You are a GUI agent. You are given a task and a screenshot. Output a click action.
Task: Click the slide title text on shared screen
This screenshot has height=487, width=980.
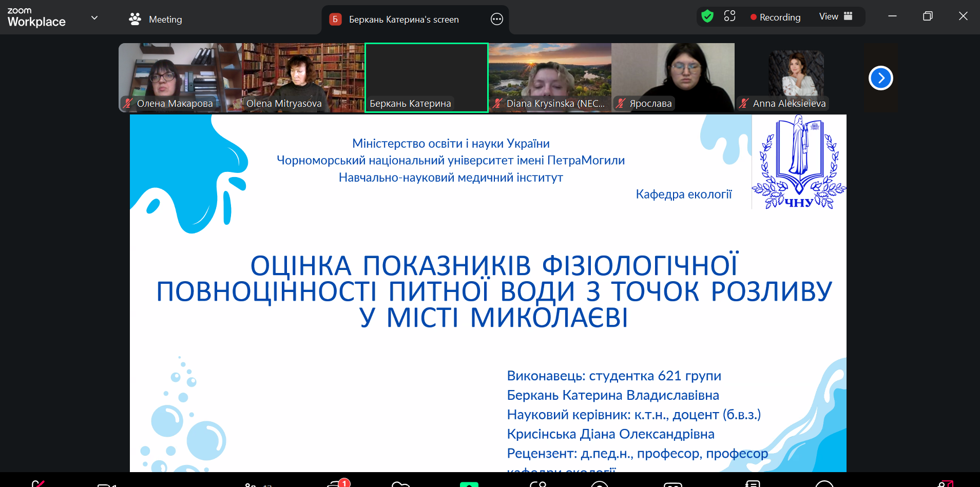click(494, 291)
